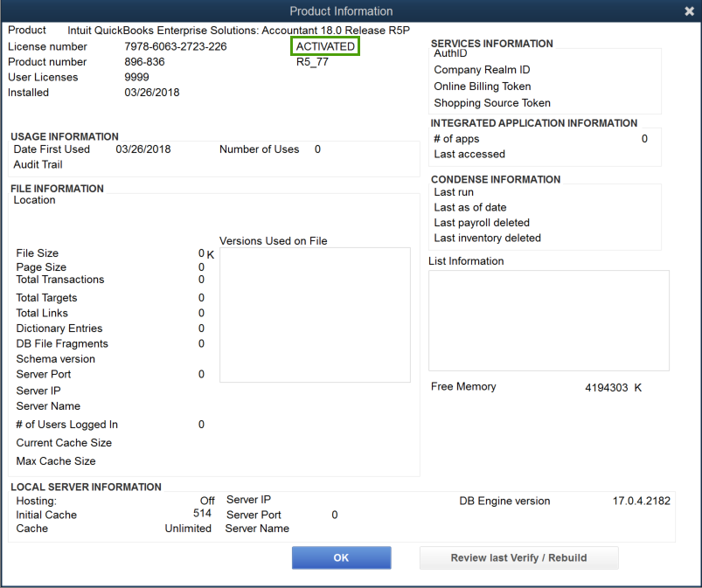Viewport: 702px width, 588px height.
Task: Click the Last inventory deleted label
Action: pos(487,238)
